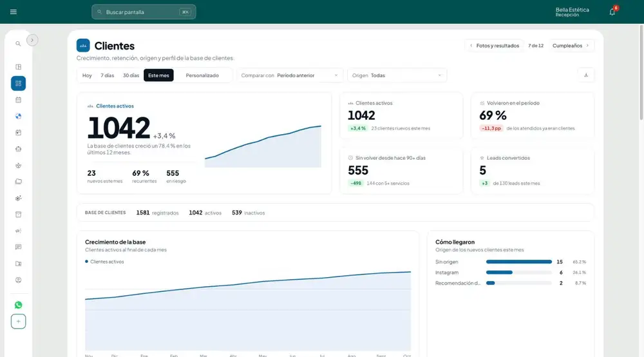Click the 23 nuevos este mes stat

[105, 176]
